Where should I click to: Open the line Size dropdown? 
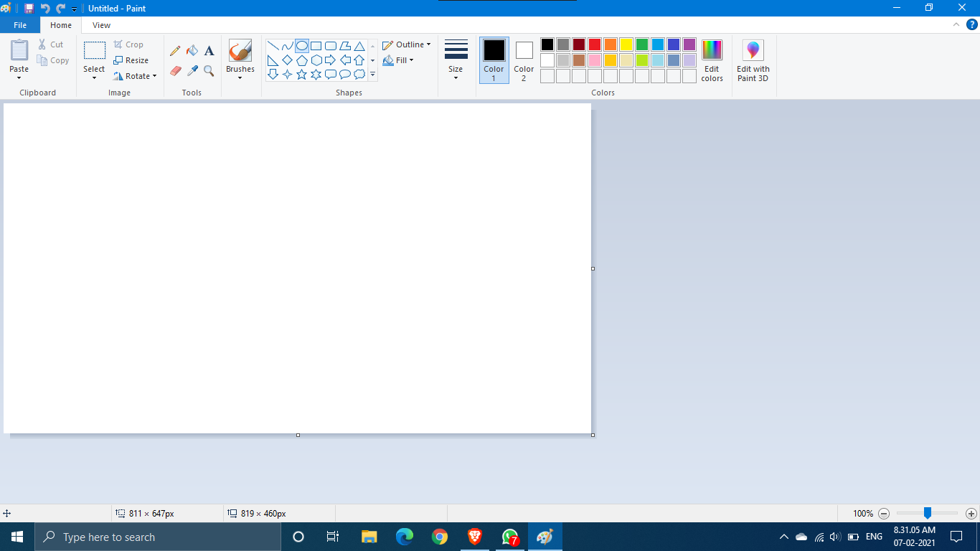click(456, 60)
